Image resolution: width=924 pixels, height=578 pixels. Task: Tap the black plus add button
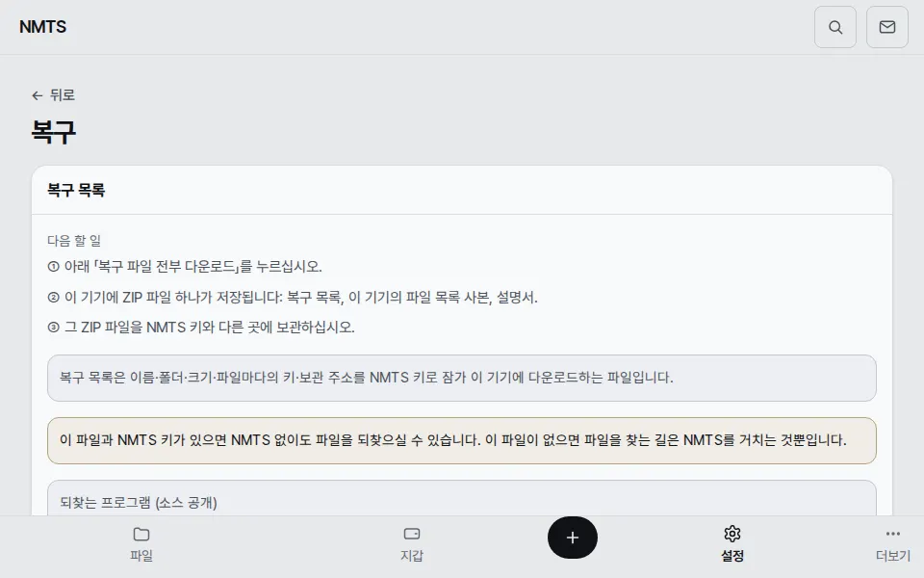coord(572,538)
